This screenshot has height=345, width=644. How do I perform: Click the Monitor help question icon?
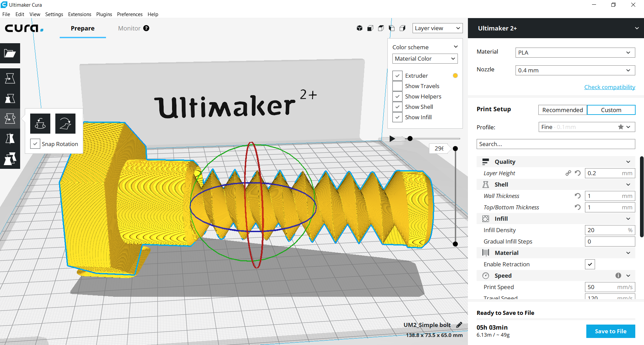click(x=146, y=28)
